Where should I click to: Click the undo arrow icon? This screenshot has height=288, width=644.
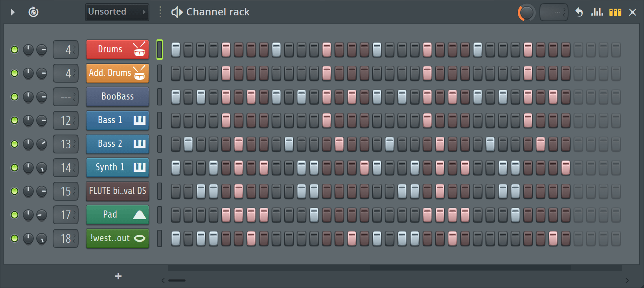click(579, 12)
